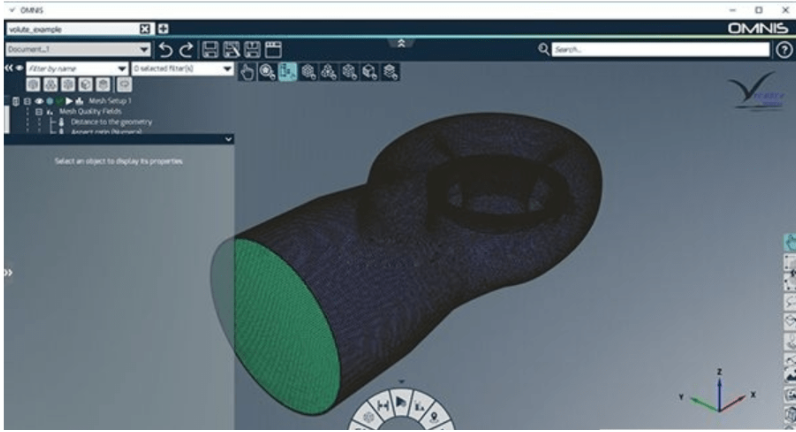Screen dimensions: 796x432
Task: Click the Redo arrow icon
Action: pyautogui.click(x=187, y=48)
